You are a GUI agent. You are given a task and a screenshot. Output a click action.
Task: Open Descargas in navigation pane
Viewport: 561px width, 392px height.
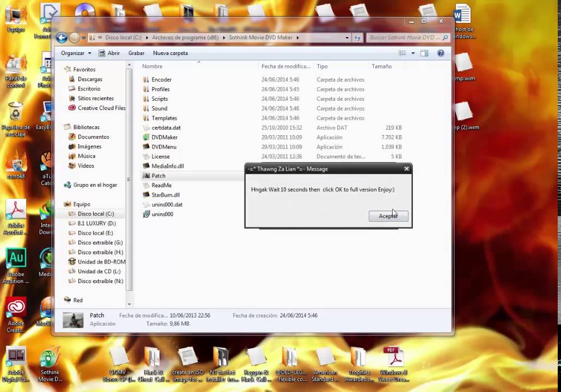[x=90, y=79]
